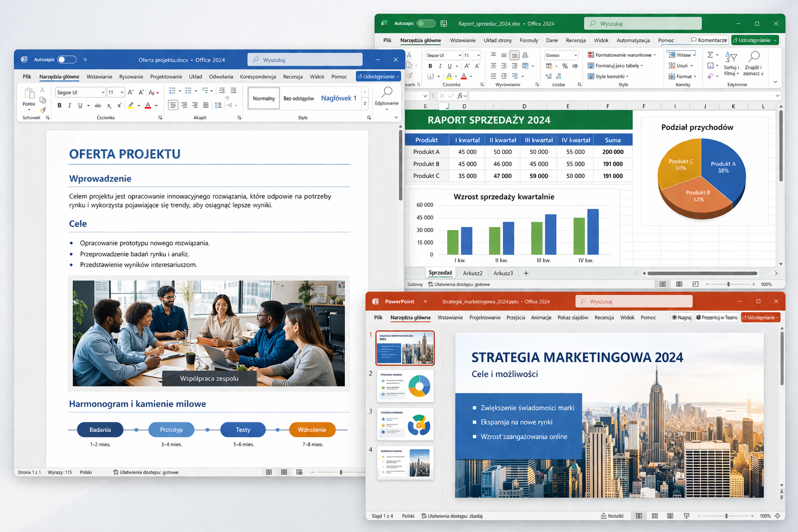This screenshot has height=532, width=798.
Task: Justify paragraph text in Word ribbon
Action: click(x=206, y=105)
